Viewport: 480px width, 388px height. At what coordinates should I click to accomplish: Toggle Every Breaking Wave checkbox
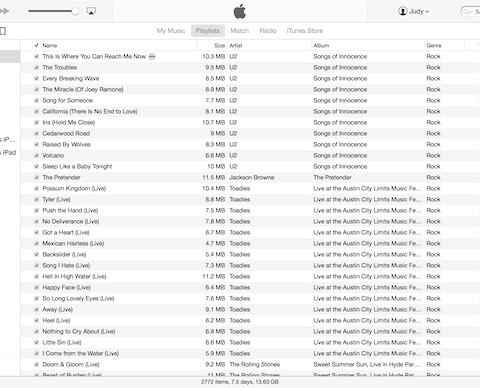click(x=37, y=79)
